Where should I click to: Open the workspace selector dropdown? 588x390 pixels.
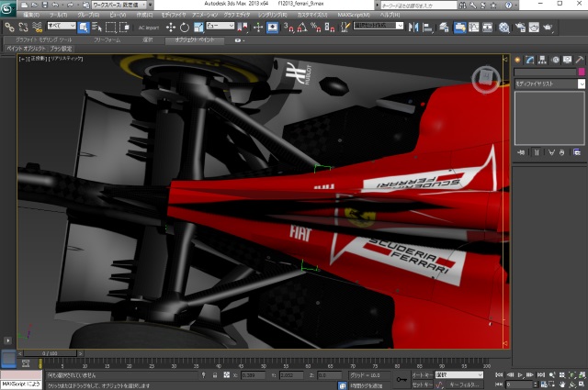[119, 5]
